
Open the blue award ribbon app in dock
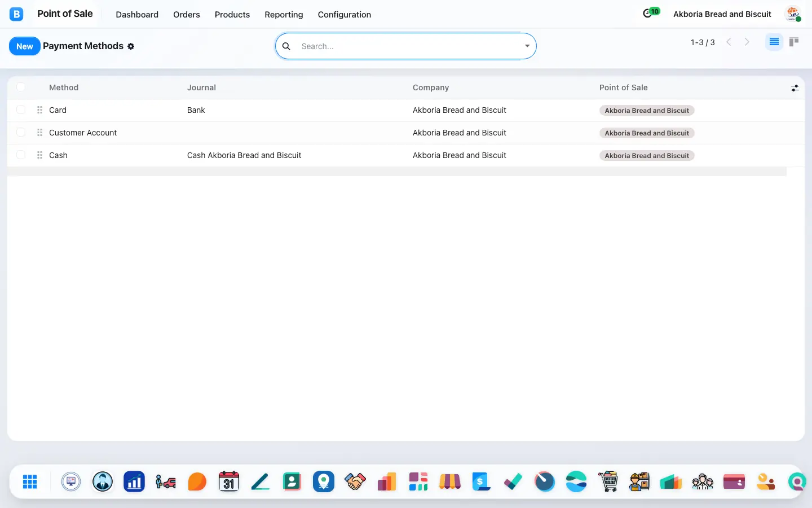(x=324, y=481)
